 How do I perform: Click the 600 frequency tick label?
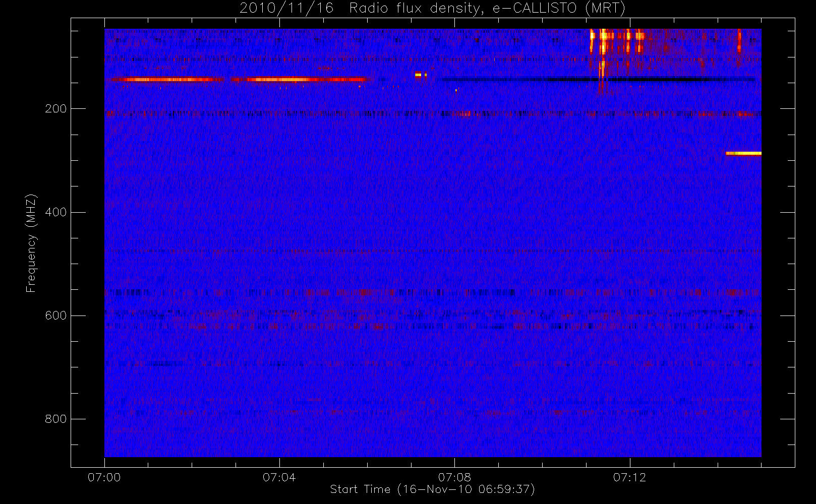[55, 316]
